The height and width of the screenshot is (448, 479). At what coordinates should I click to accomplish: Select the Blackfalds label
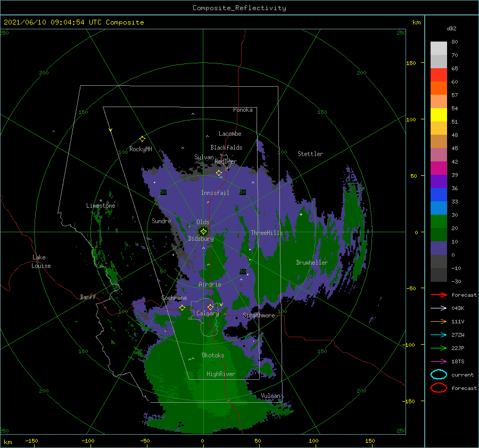[x=226, y=148]
